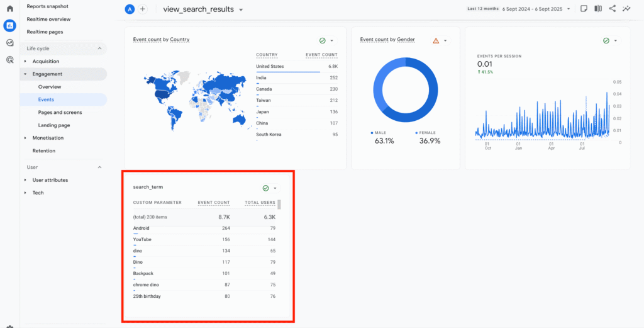Click the orange warning icon on Gender card
Image resolution: width=644 pixels, height=328 pixels.
point(436,40)
